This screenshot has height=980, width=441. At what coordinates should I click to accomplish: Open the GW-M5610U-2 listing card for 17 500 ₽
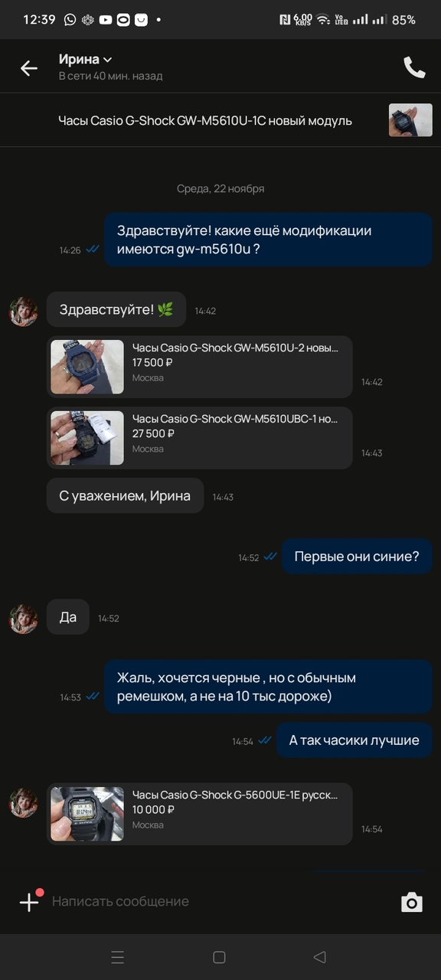coord(200,367)
